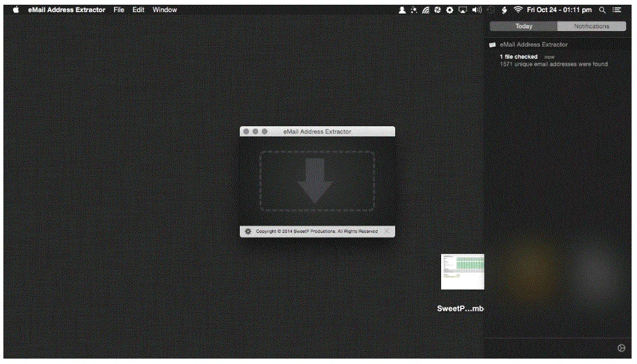Click the Extractor window title bar
The image size is (637, 364).
317,131
